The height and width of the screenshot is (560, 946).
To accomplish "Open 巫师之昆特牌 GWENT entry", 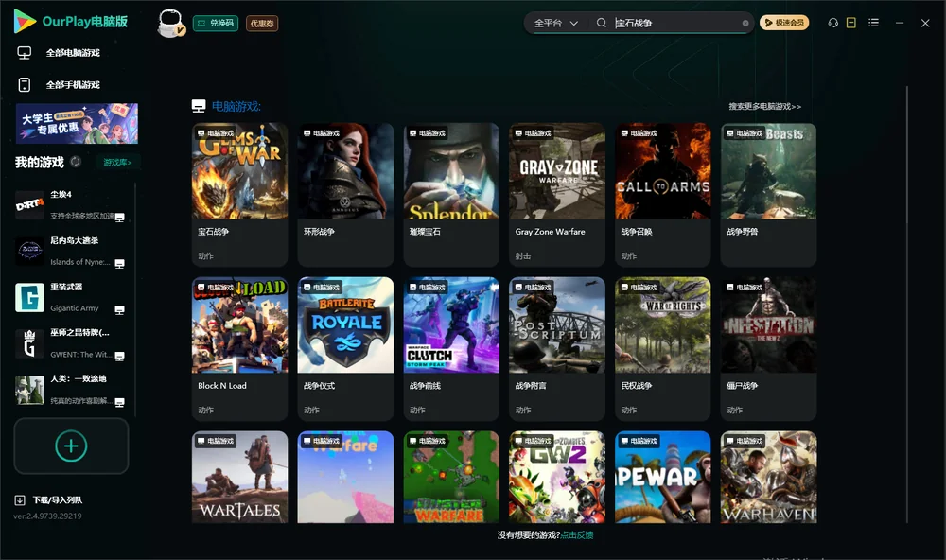I will tap(71, 343).
